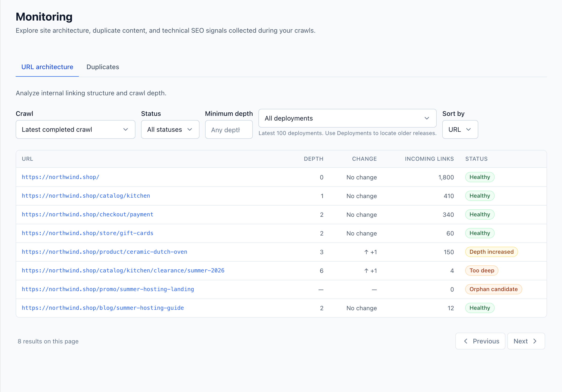Open the checkout/payment URL link

click(87, 214)
